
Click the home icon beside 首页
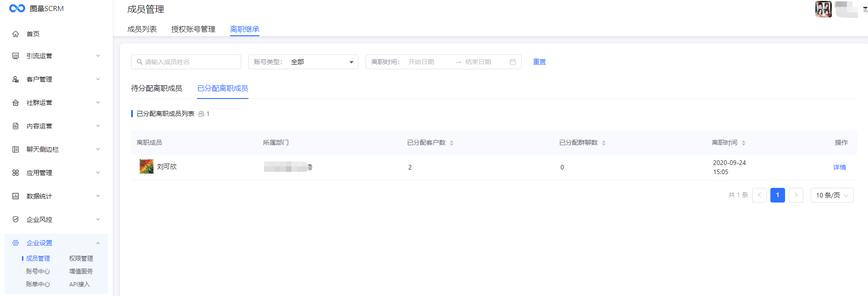tap(16, 34)
